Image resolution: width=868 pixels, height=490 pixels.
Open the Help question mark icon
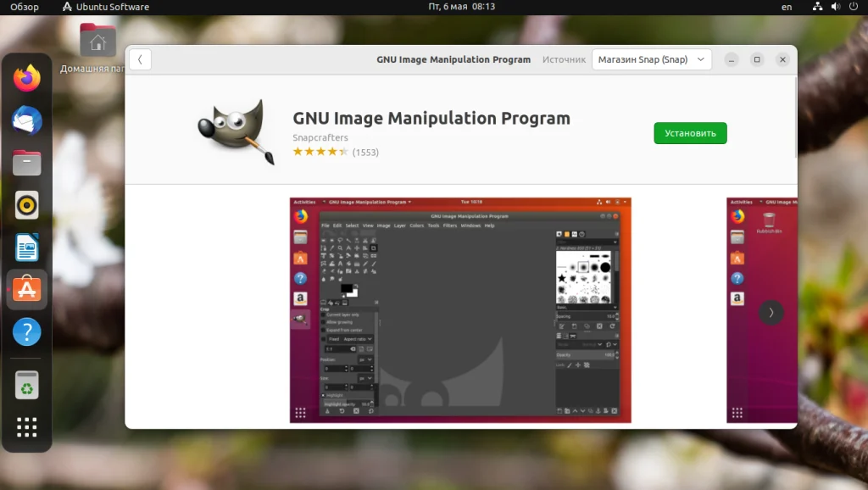click(x=26, y=332)
